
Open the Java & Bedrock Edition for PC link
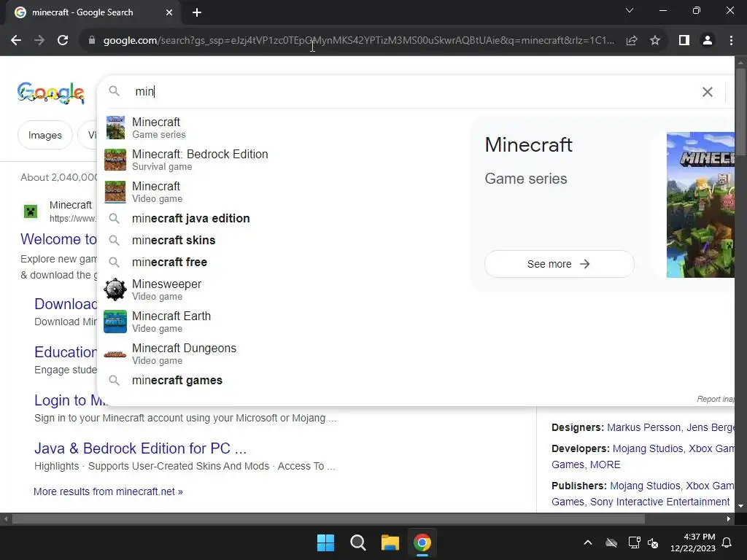(141, 448)
